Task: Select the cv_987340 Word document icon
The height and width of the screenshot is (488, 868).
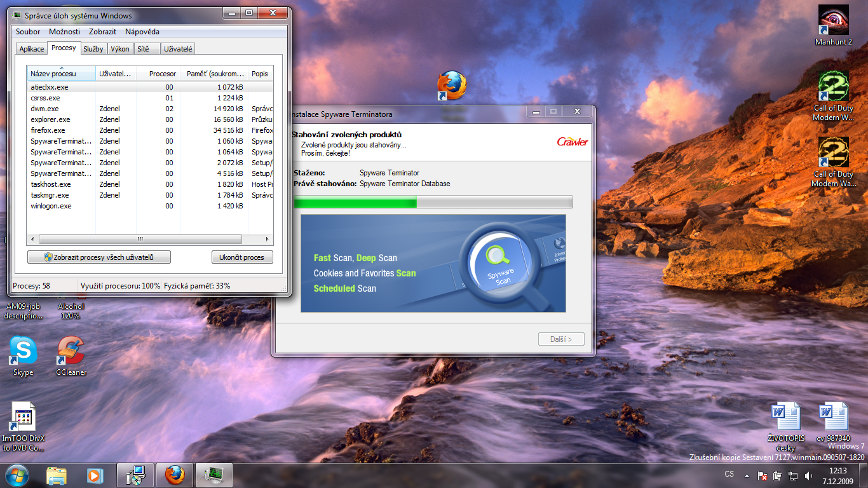Action: point(834,422)
